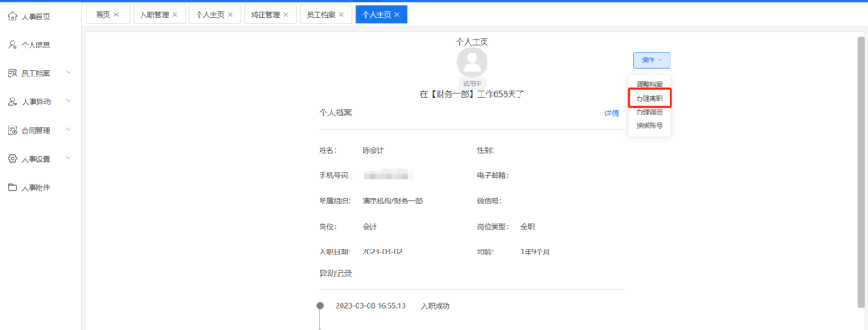868x330 pixels.
Task: Click the 人事附件 folder icon
Action: point(12,187)
